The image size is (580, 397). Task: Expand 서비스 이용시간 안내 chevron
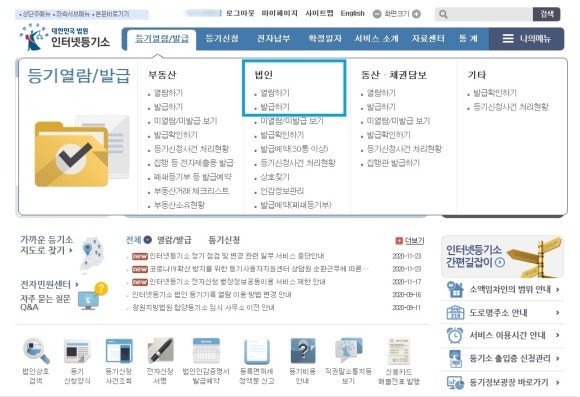[557, 335]
